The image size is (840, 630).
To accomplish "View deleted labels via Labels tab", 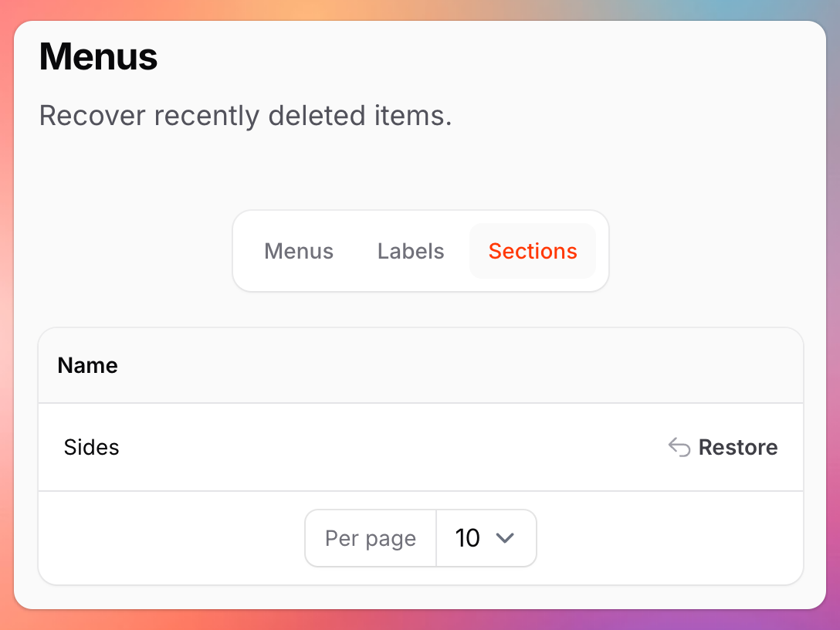I will pos(411,251).
